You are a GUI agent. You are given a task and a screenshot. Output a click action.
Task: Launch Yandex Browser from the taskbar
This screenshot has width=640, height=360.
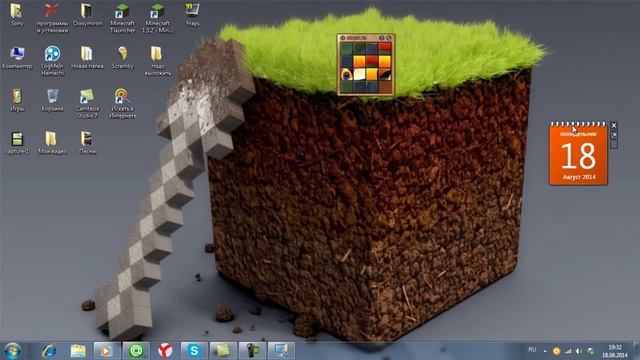(x=165, y=351)
